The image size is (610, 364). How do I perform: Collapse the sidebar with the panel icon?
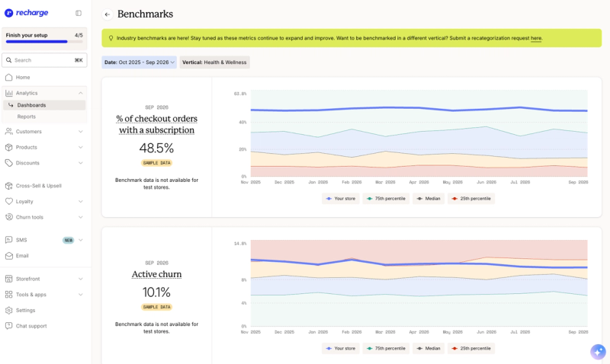[79, 13]
